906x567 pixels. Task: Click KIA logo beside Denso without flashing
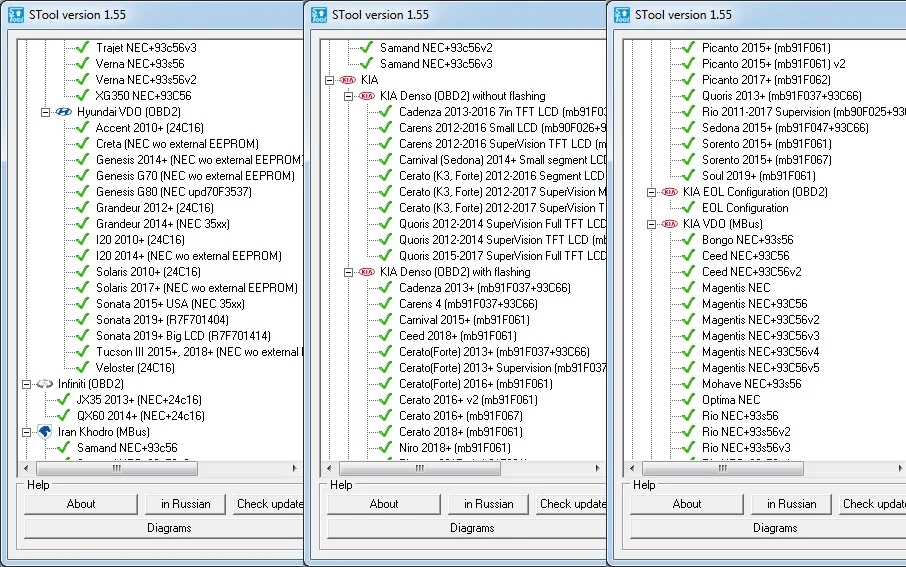coord(367,96)
